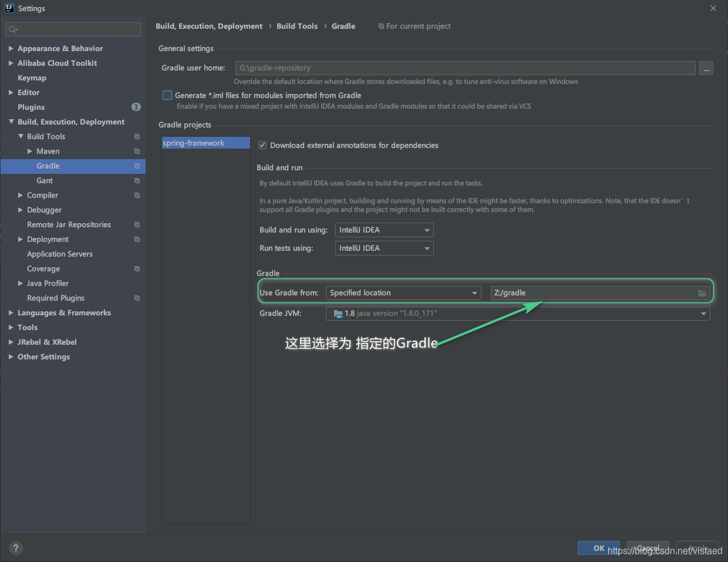This screenshot has height=562, width=728.
Task: Click the 'For current project' icon in breadcrumb
Action: (381, 26)
